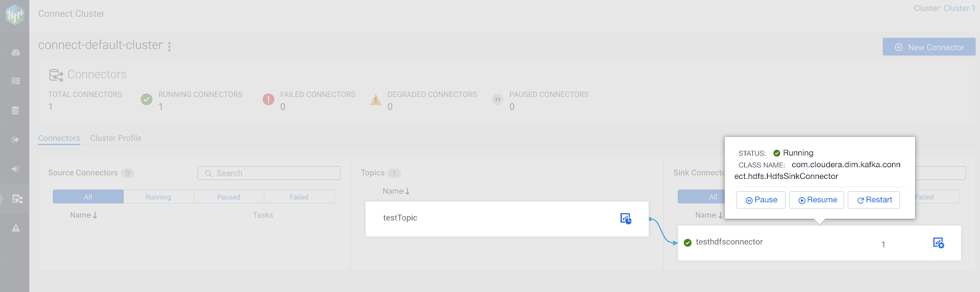Open the Alerts warning sidebar icon
The height and width of the screenshot is (292, 980).
click(16, 228)
